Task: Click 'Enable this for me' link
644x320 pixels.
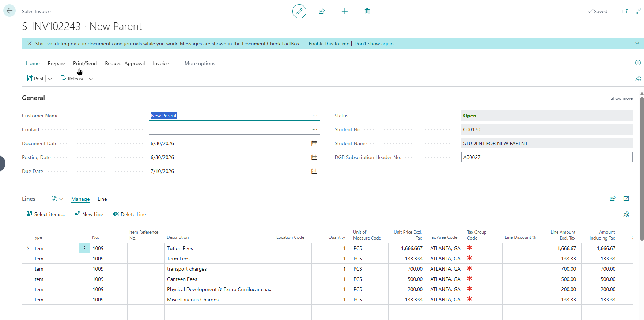Action: (329, 44)
